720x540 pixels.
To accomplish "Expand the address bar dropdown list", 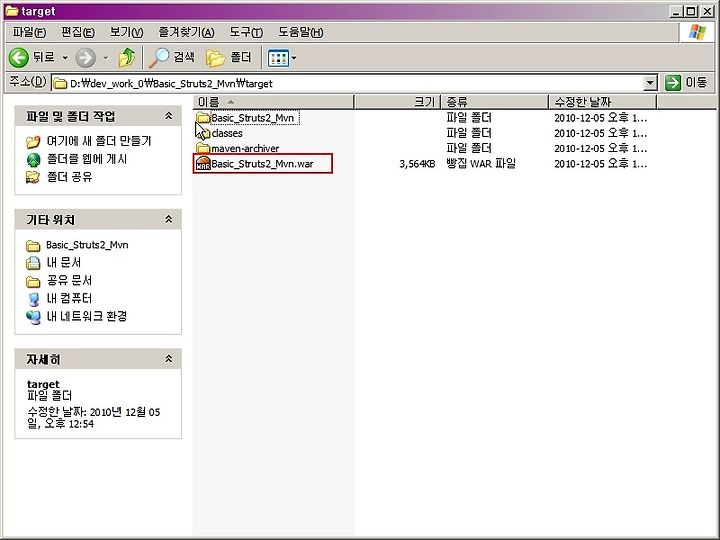I will click(650, 83).
